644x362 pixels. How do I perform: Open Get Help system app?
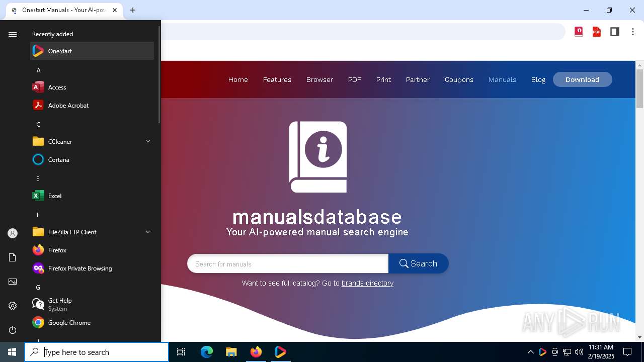92,304
